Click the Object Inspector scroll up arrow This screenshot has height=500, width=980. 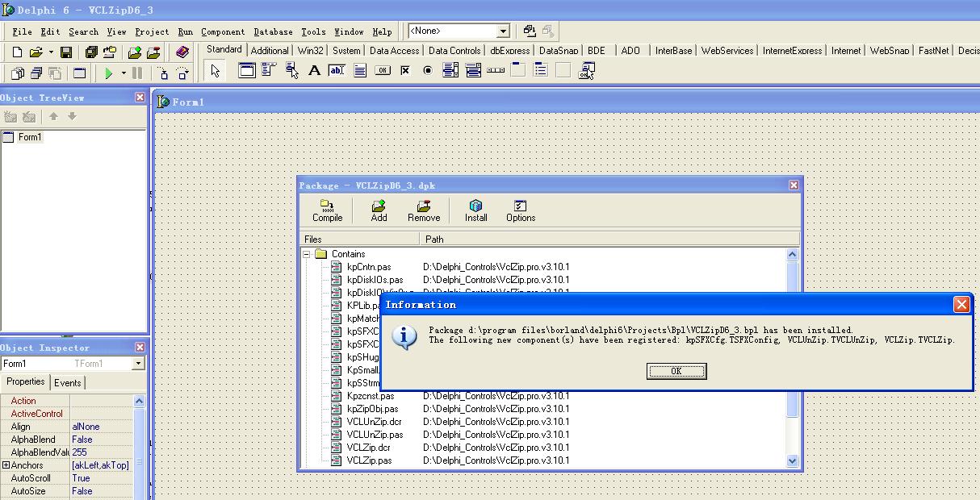click(139, 401)
